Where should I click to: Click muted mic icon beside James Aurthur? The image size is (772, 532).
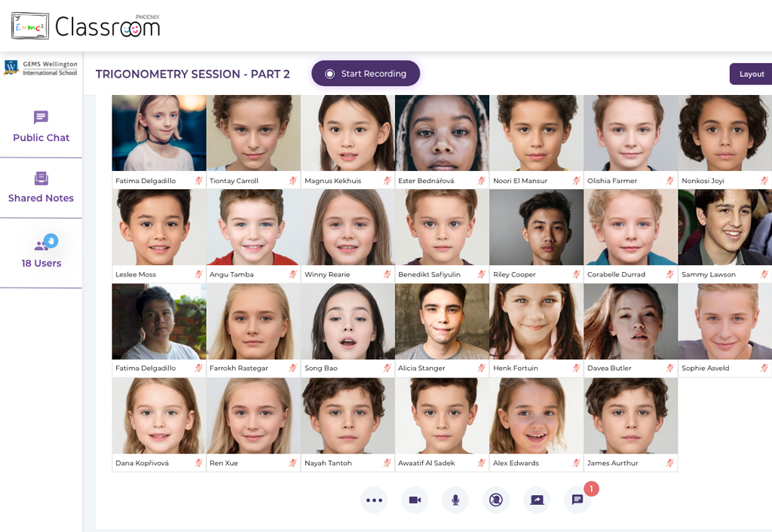pos(670,463)
